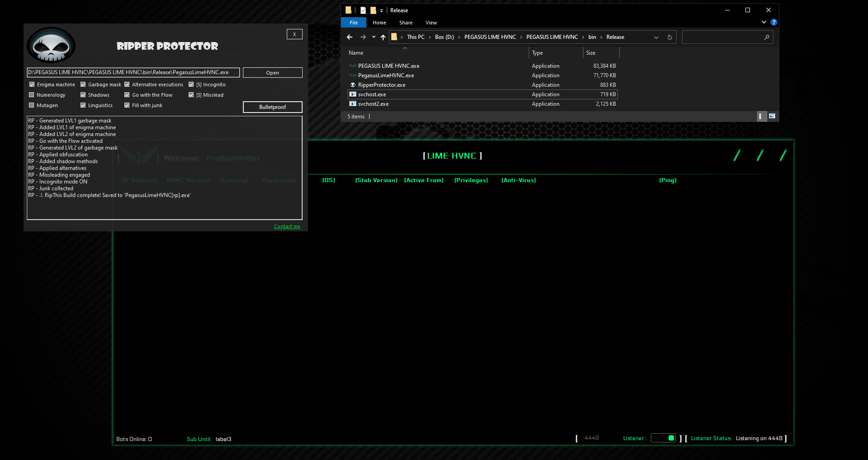Click the search magnifier in Explorer
This screenshot has height=460, width=868.
pyautogui.click(x=766, y=37)
